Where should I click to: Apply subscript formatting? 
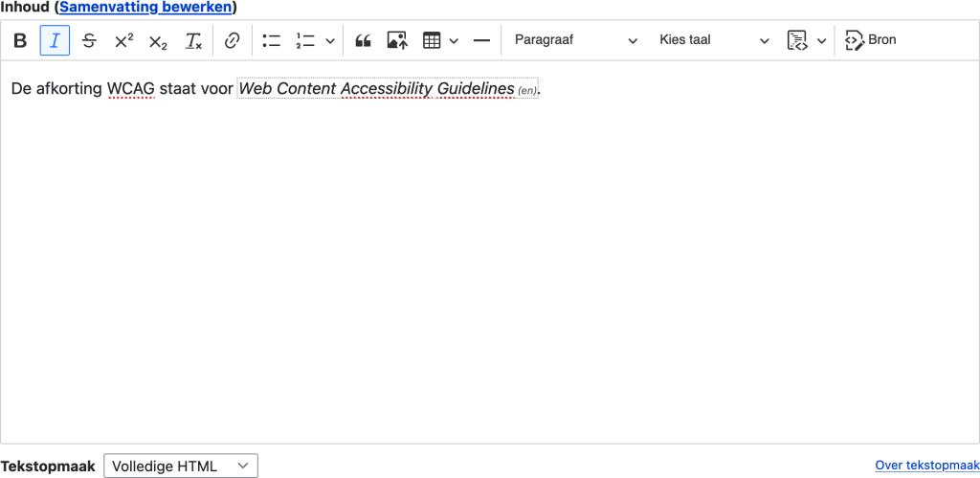point(158,40)
